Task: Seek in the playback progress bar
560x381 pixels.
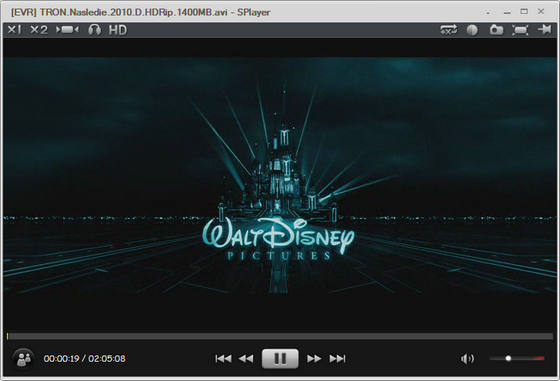Action: click(280, 336)
